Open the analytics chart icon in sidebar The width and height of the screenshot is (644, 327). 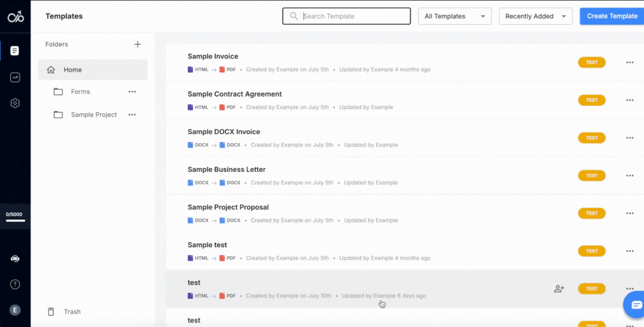tap(15, 77)
